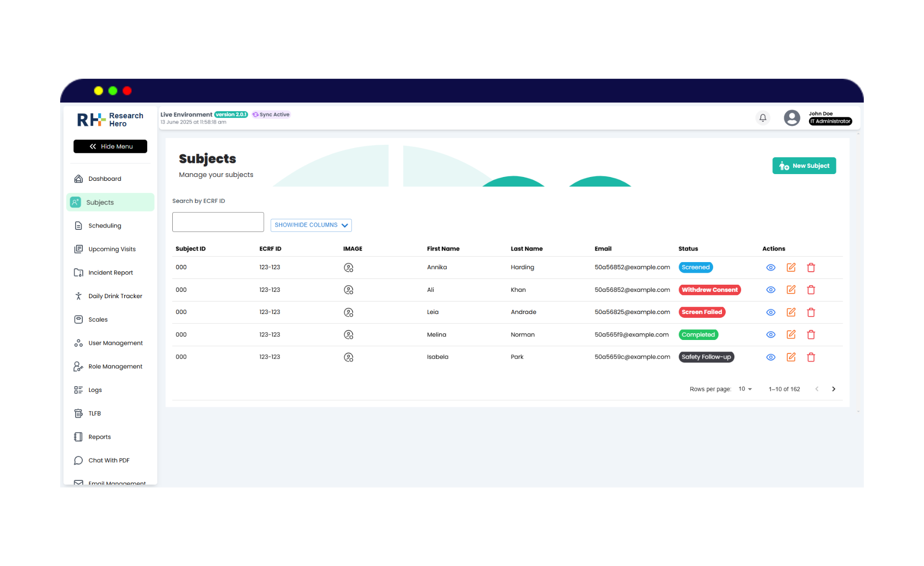Viewport: 924px width, 566px height.
Task: Click the Scales sidebar icon
Action: (78, 319)
